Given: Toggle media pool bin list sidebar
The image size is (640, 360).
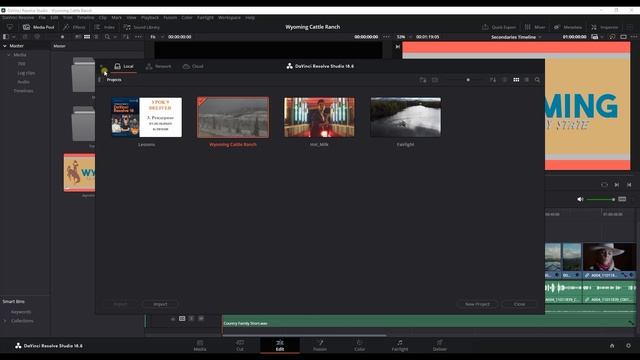Looking at the screenshot, I should click(6, 37).
